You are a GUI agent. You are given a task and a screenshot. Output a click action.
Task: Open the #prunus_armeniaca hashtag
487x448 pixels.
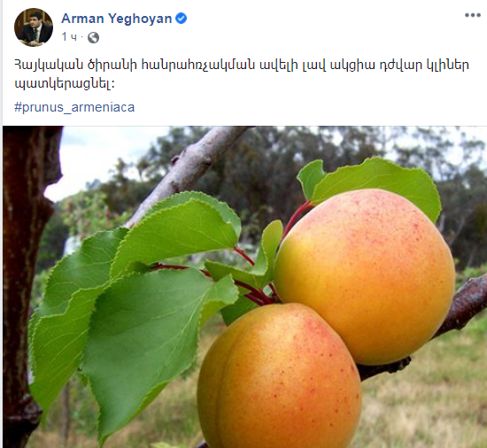click(74, 107)
